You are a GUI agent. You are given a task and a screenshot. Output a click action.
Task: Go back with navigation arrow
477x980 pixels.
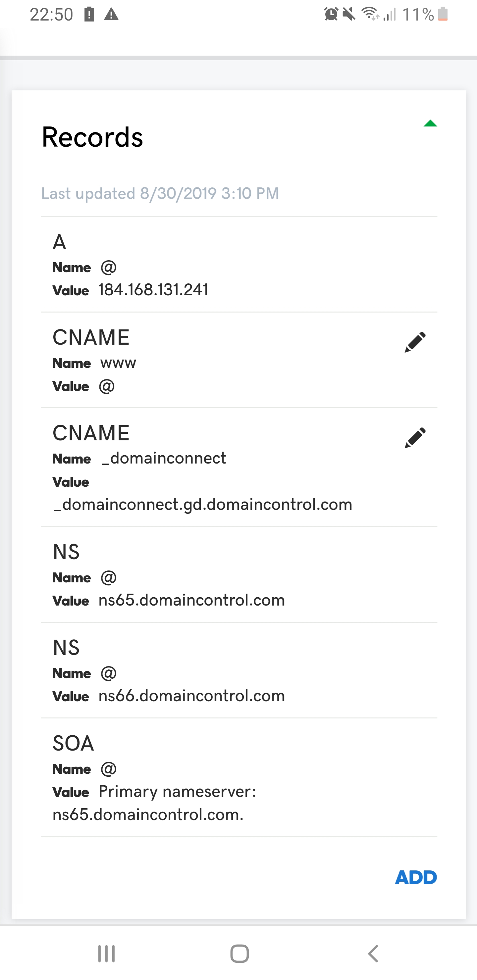pyautogui.click(x=373, y=954)
